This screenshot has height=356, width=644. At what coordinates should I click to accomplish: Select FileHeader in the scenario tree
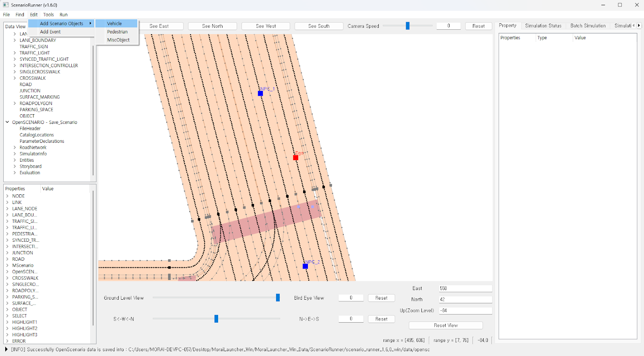30,129
